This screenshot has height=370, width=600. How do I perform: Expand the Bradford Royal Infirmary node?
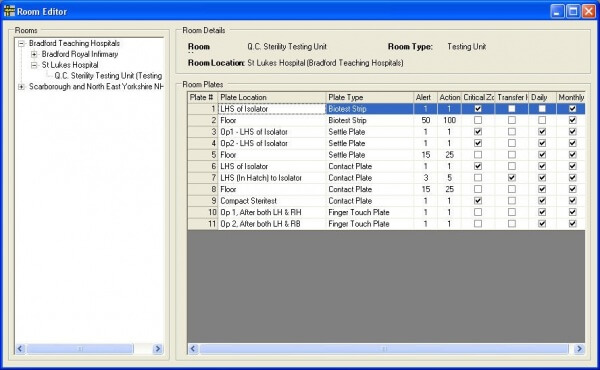click(34, 54)
